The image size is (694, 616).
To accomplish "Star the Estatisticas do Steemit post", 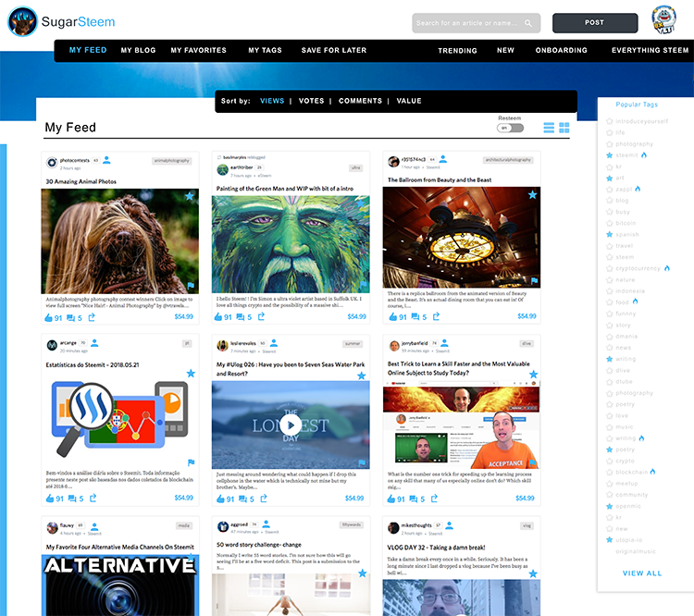I will click(191, 373).
